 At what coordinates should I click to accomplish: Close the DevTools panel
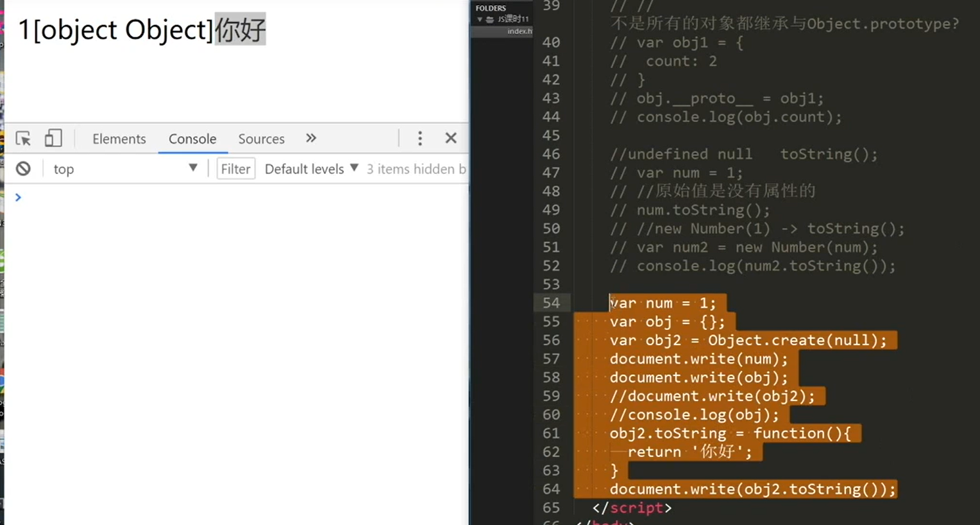(x=451, y=138)
